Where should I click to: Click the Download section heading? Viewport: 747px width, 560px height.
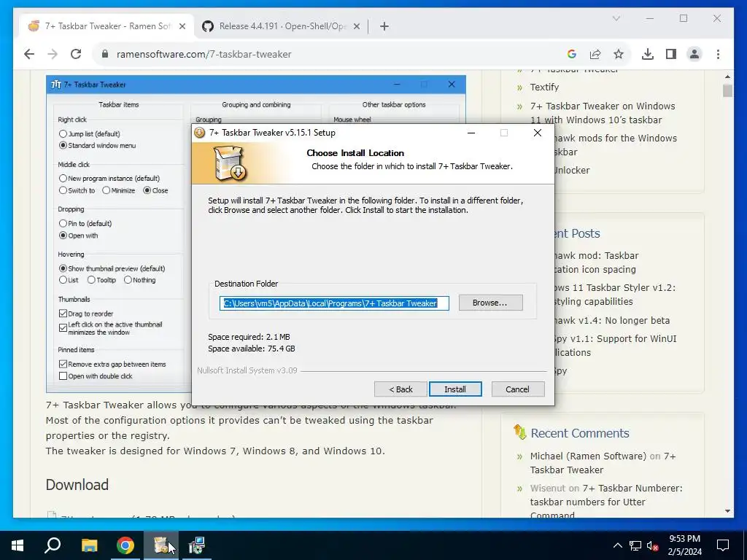[77, 484]
